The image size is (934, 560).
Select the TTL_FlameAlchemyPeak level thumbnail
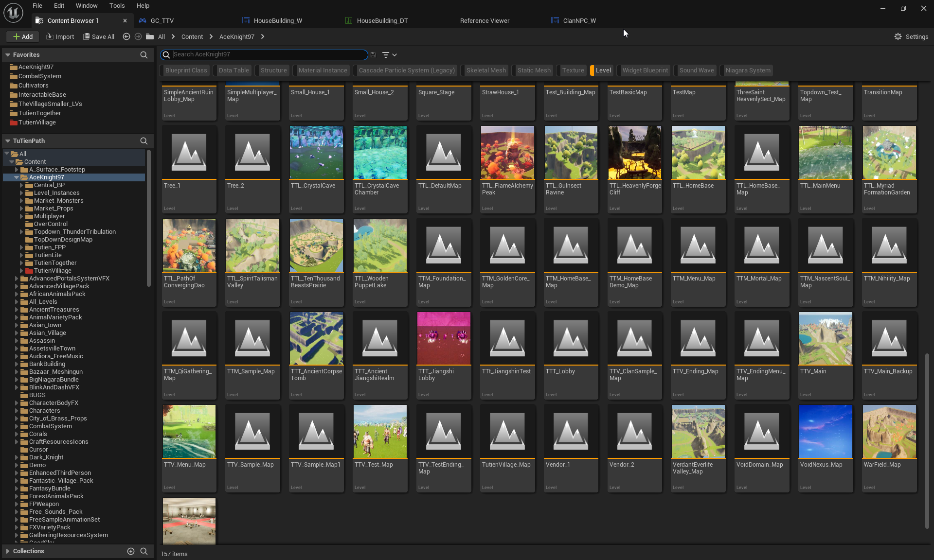pyautogui.click(x=507, y=153)
